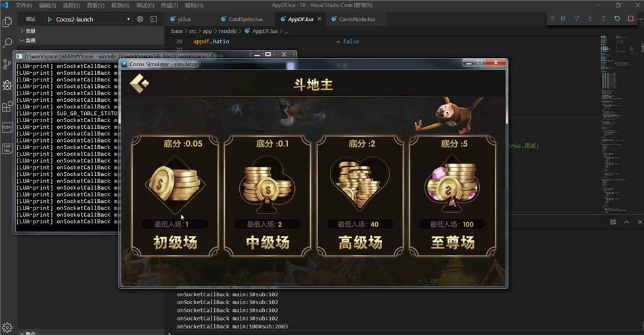This screenshot has height=335, width=644.
Task: Open the Extensions view in the activity bar
Action: [7, 106]
